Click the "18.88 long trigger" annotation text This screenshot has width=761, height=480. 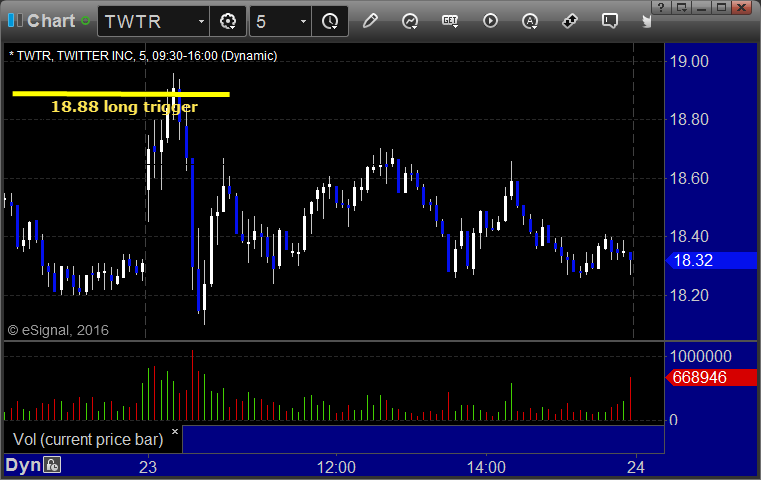124,106
